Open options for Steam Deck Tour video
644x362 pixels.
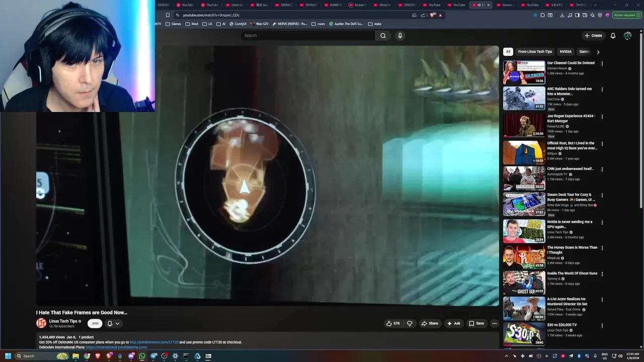(x=602, y=196)
